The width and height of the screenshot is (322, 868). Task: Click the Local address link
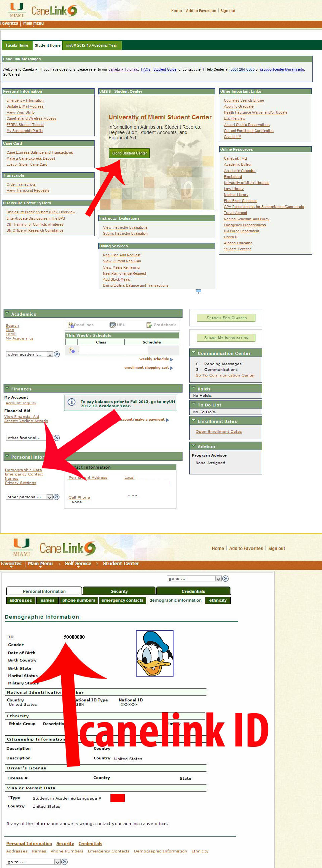[130, 478]
